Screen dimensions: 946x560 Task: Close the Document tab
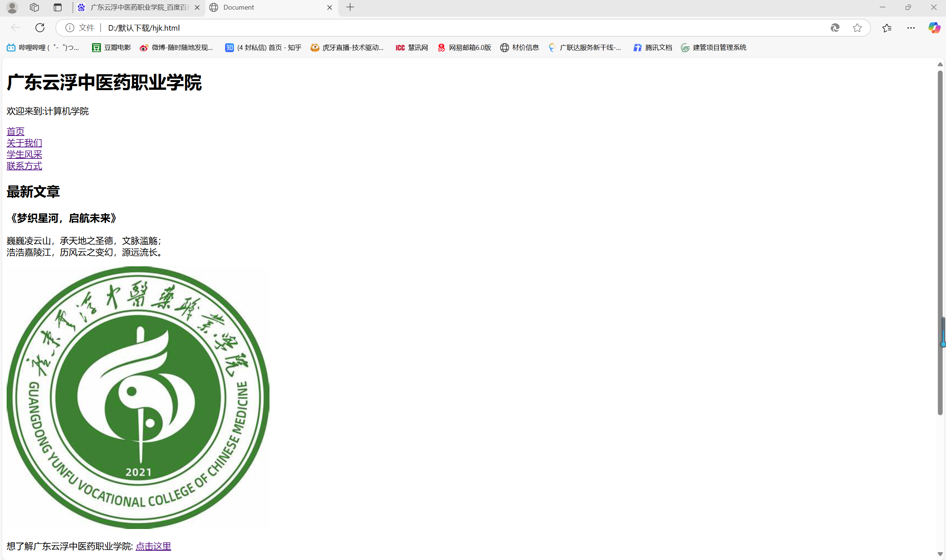[x=329, y=7]
